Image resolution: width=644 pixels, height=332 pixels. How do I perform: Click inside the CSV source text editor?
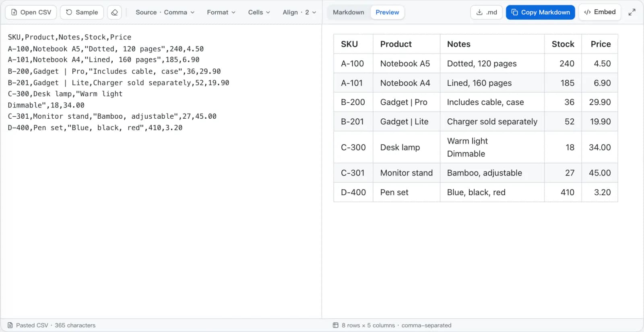(161, 171)
